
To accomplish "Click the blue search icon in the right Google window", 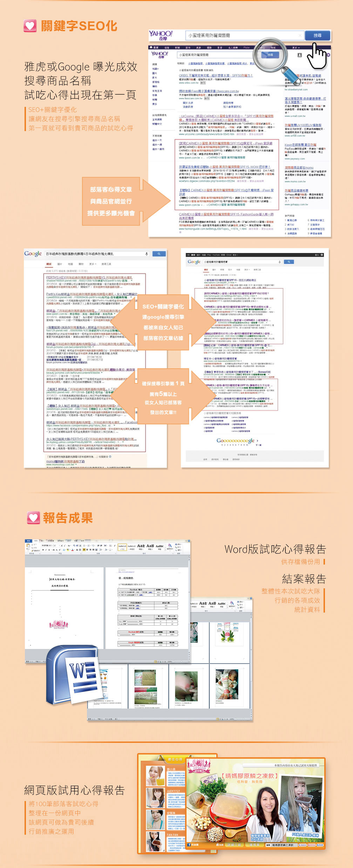I will pyautogui.click(x=289, y=262).
